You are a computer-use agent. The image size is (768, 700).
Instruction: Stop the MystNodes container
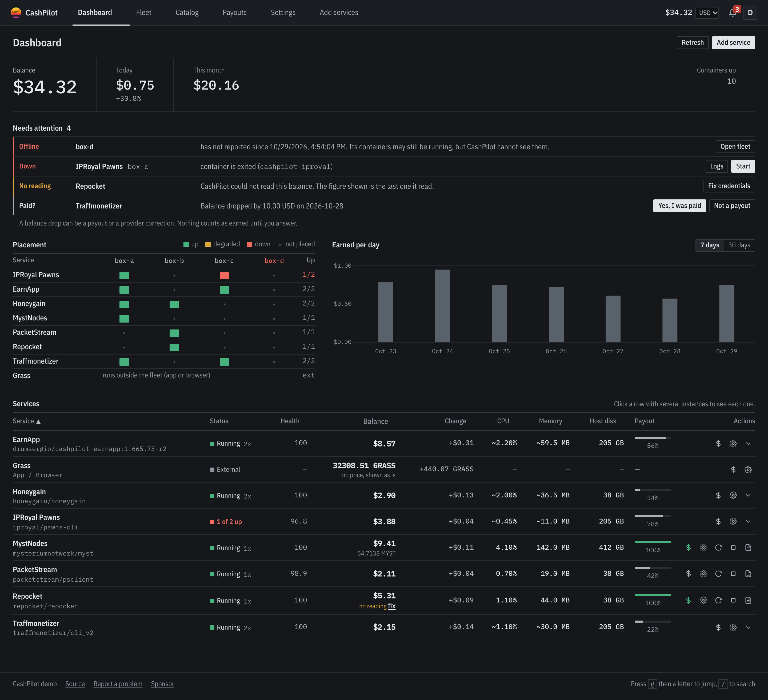coord(733,547)
